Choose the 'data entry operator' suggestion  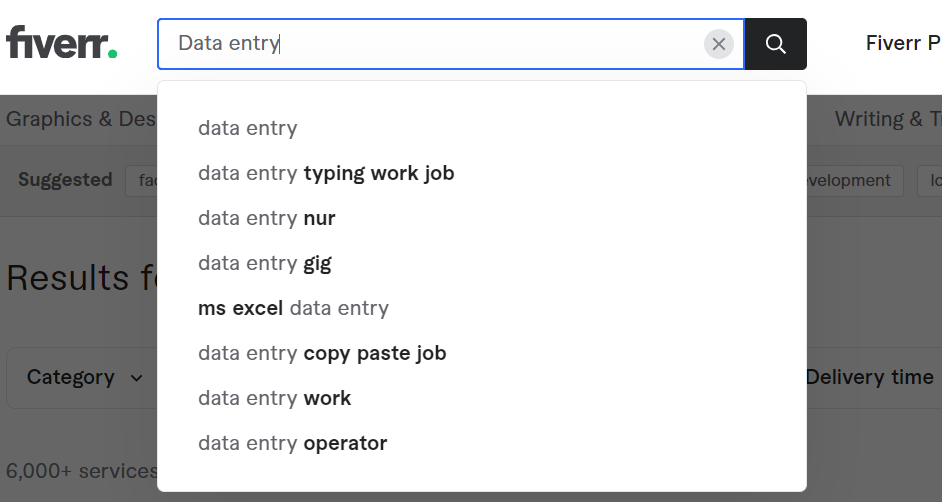click(482, 443)
